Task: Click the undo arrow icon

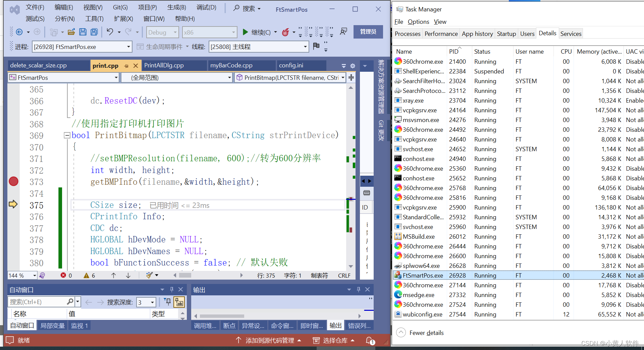Action: point(110,32)
